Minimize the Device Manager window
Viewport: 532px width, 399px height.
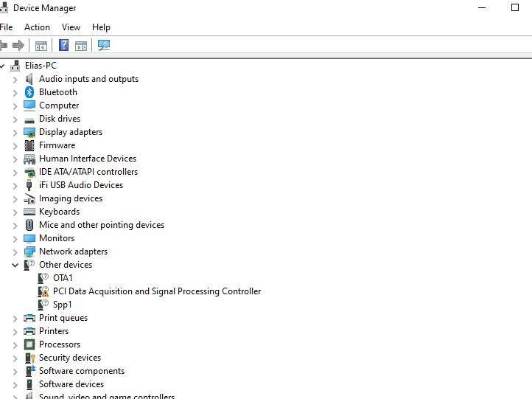coord(482,8)
